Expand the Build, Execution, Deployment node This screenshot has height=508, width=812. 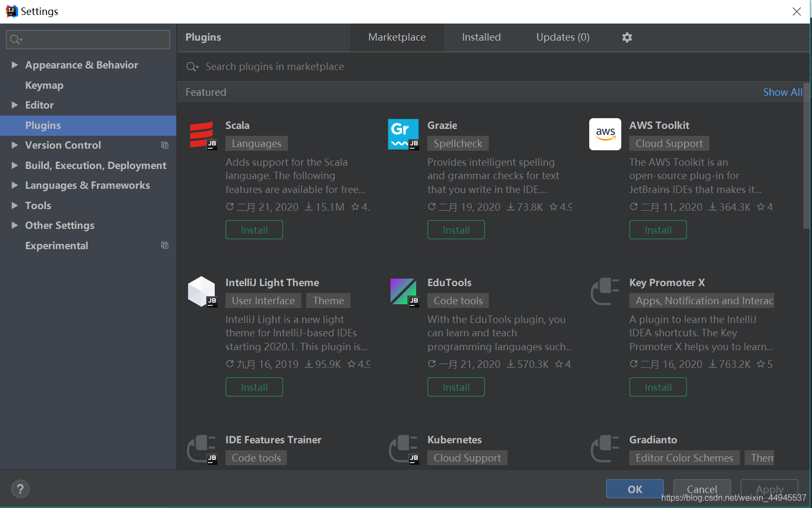(x=15, y=165)
